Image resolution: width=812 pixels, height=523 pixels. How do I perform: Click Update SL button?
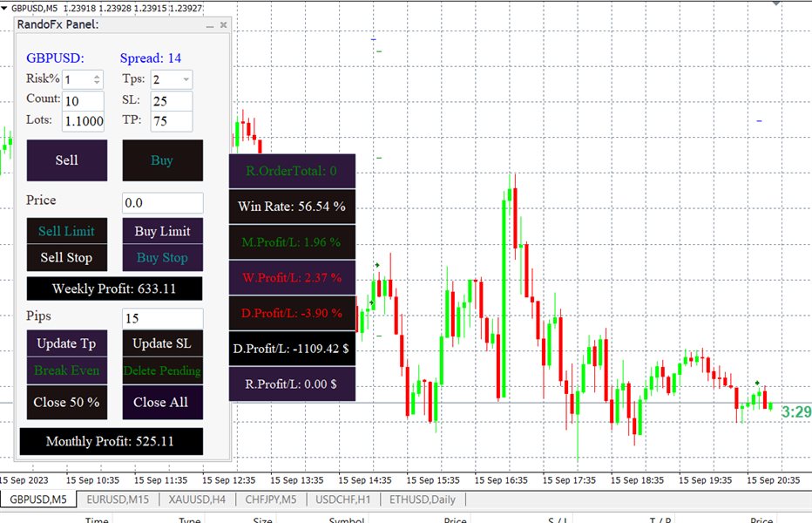point(163,343)
